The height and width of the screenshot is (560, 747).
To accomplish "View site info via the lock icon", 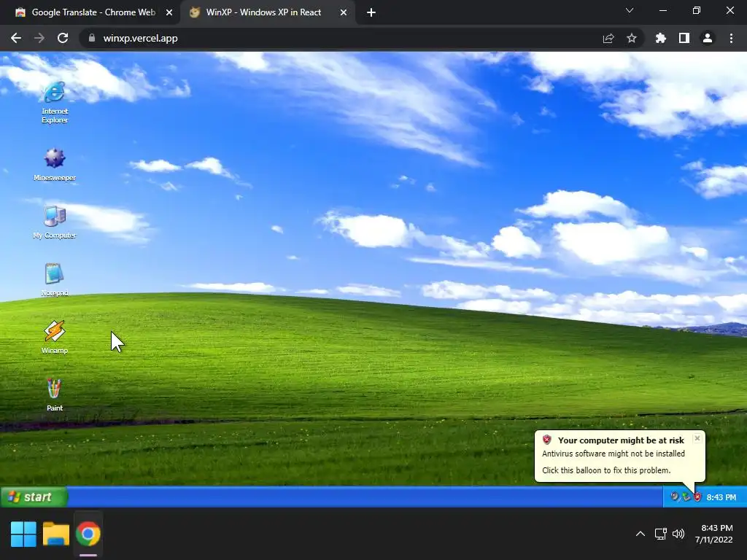I will [92, 38].
